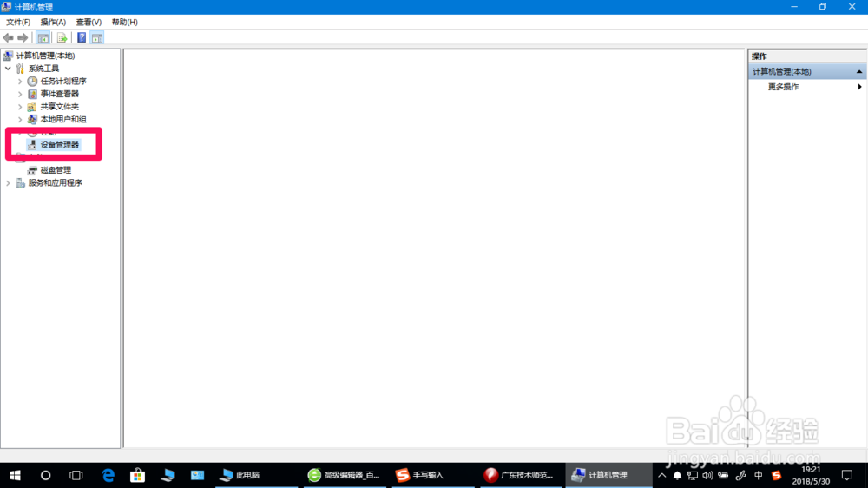Switch to the 广东技术师范 taskbar item

[x=519, y=475]
